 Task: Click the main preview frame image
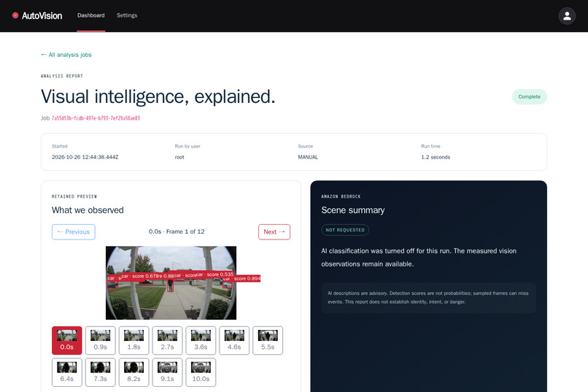171,283
